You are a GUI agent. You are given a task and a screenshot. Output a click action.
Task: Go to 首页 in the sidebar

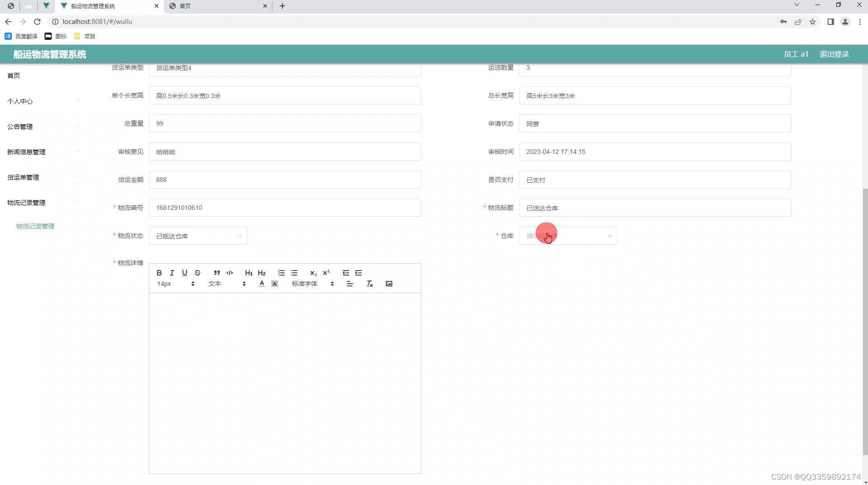14,76
